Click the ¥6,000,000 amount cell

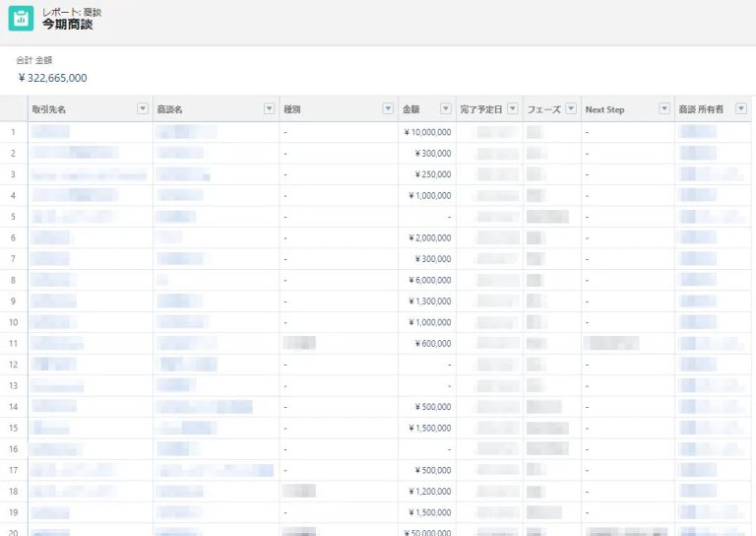tap(427, 280)
